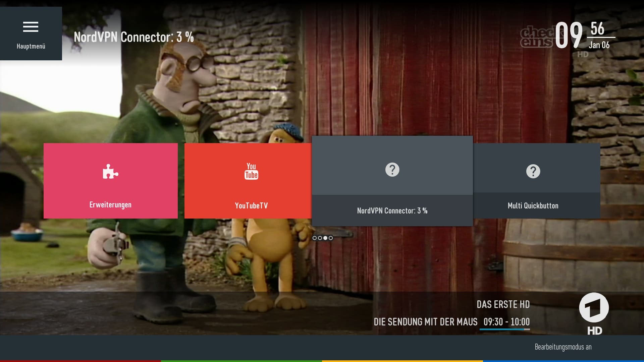
Task: Open the Hauptmenü hamburger icon
Action: coord(31,27)
